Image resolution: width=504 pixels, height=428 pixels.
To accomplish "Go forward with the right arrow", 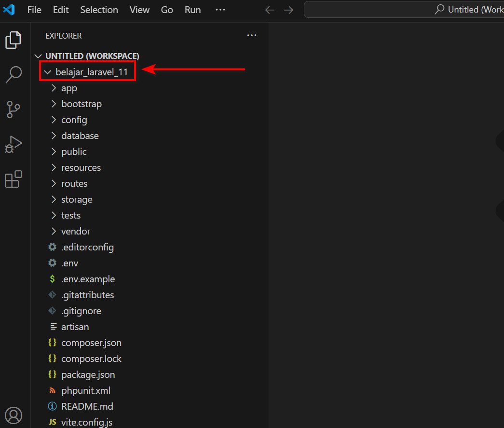I will pyautogui.click(x=288, y=10).
